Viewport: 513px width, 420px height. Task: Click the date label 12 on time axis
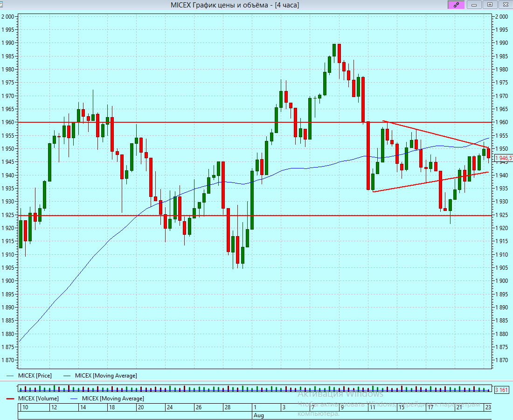click(x=54, y=407)
